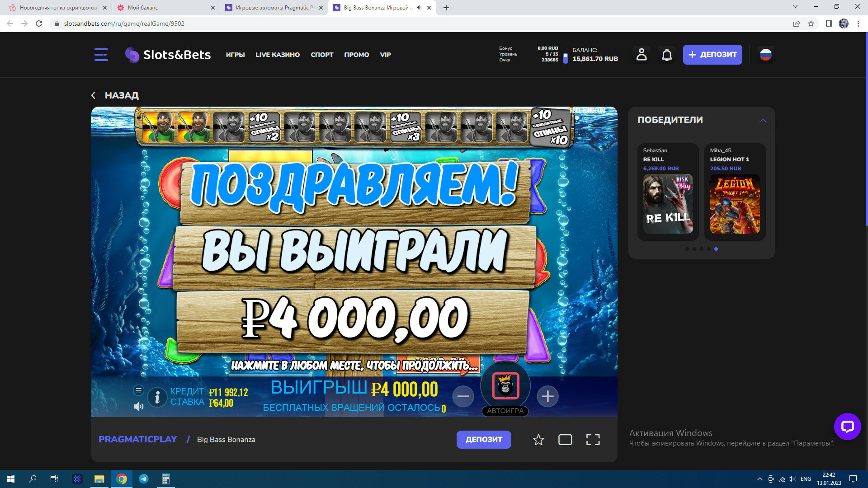Click the game info button
This screenshot has height=488, width=868.
157,397
